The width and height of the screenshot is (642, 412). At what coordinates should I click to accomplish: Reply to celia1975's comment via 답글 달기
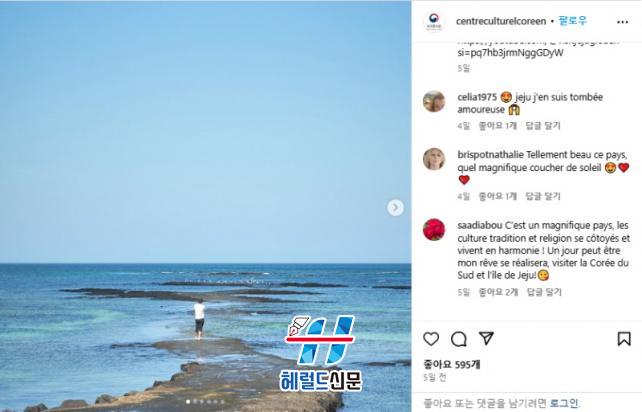543,126
